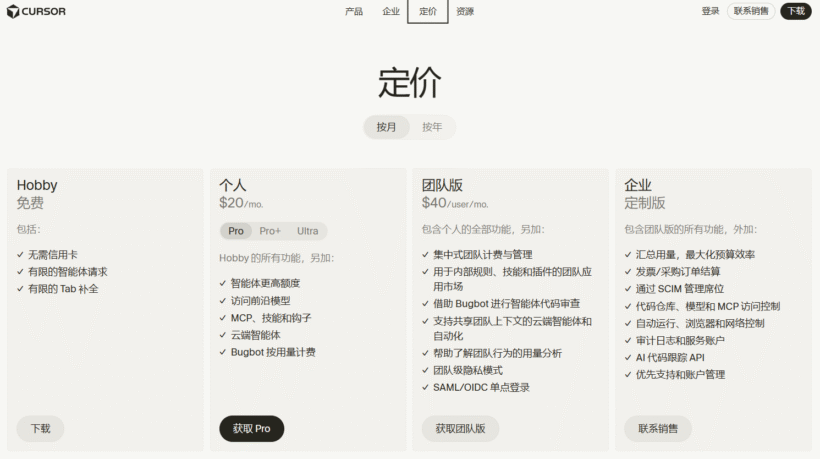Image resolution: width=820 pixels, height=459 pixels.
Task: Click the 优先支持和账户管理 feature text
Action: pyautogui.click(x=680, y=375)
